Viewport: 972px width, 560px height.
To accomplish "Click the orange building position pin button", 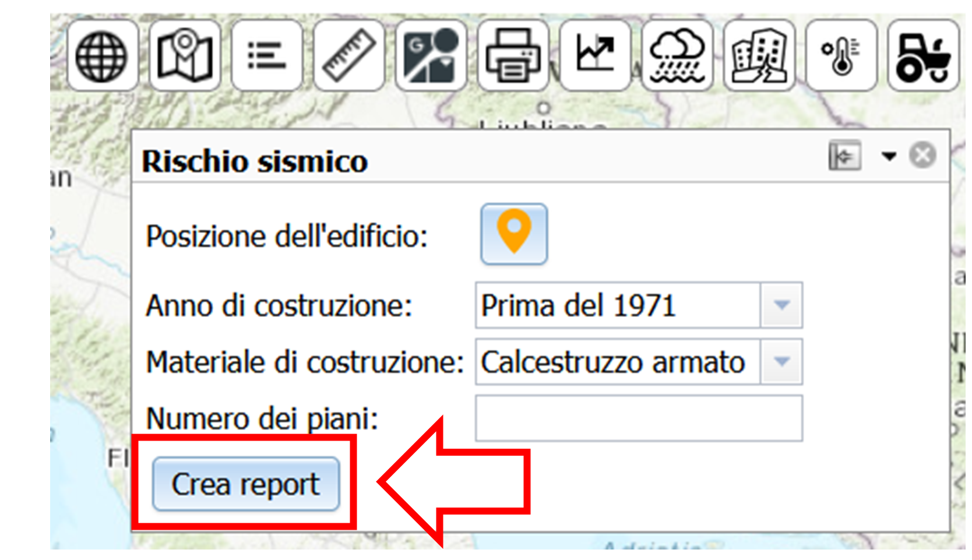I will (514, 234).
